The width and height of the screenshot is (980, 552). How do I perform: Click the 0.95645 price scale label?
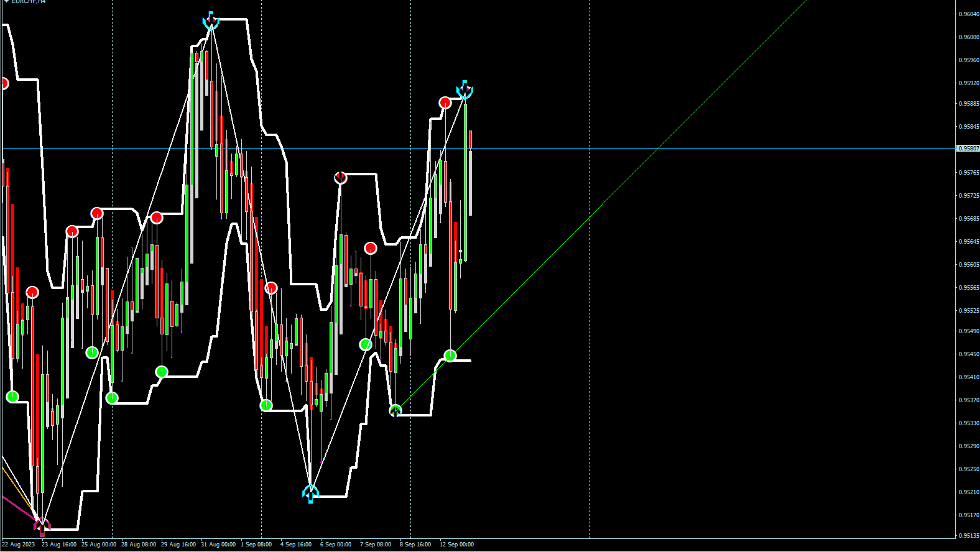pyautogui.click(x=969, y=242)
